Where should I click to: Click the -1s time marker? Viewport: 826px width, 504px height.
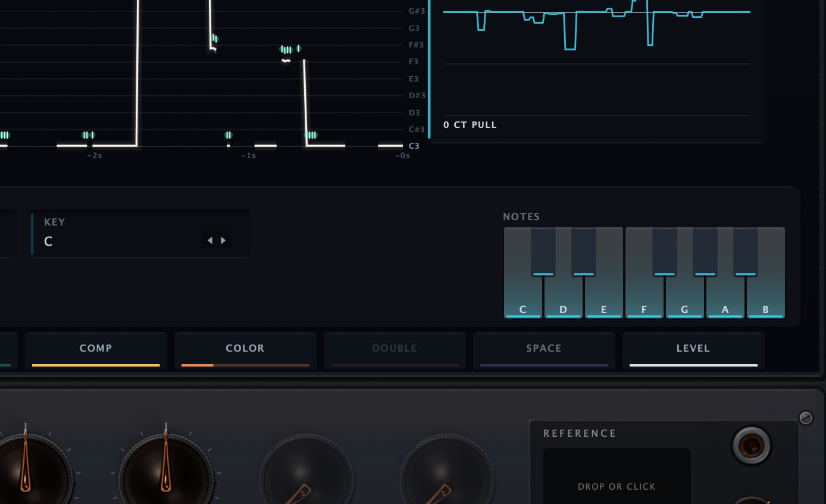click(248, 156)
